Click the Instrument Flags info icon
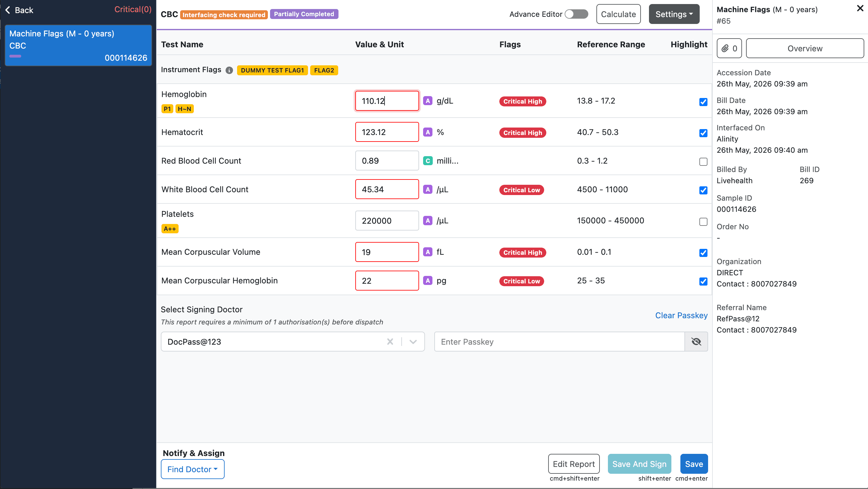 [x=229, y=70]
